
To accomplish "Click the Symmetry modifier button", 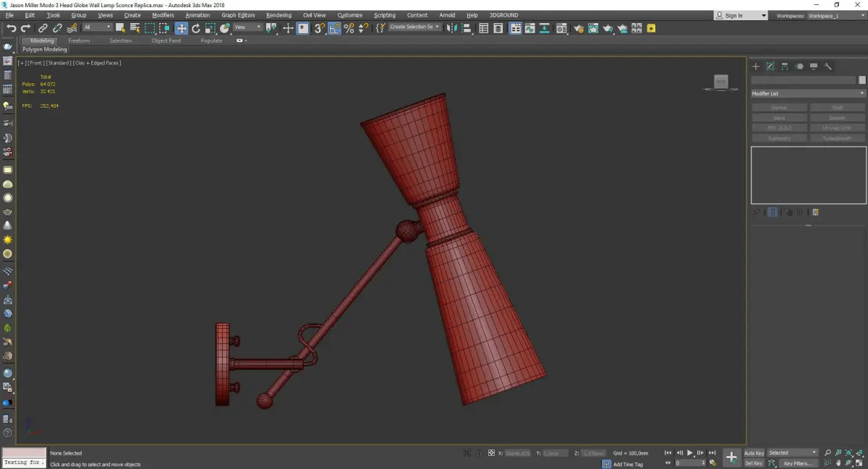I will (x=779, y=138).
